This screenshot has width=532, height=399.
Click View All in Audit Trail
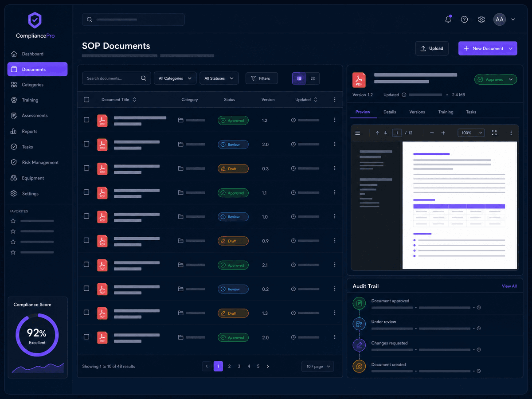tap(509, 286)
